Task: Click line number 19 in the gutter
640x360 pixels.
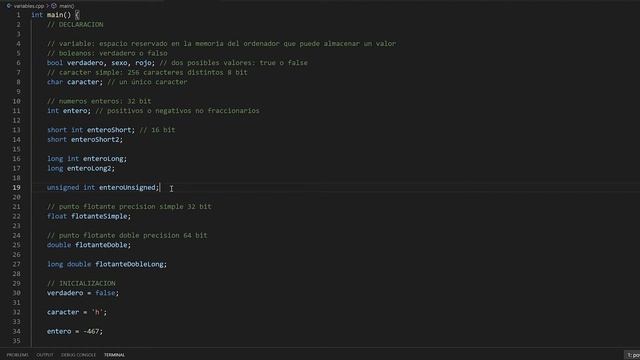Action: 16,188
